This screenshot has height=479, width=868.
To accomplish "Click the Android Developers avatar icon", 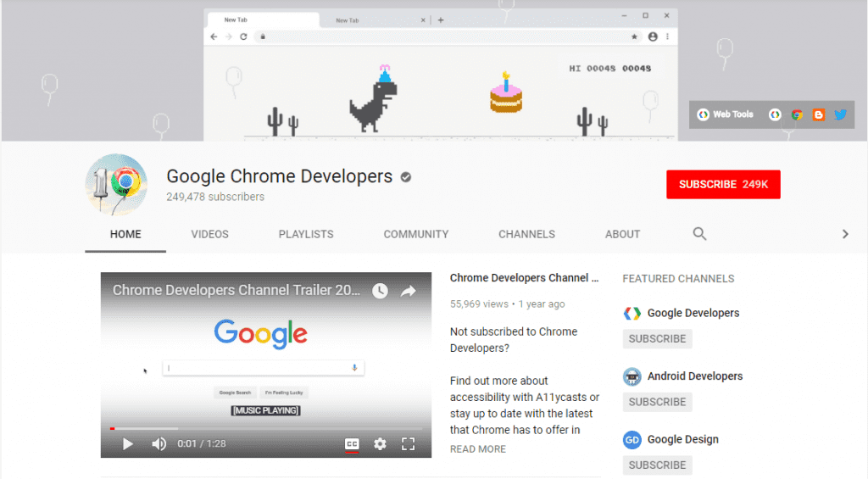I will tap(632, 376).
